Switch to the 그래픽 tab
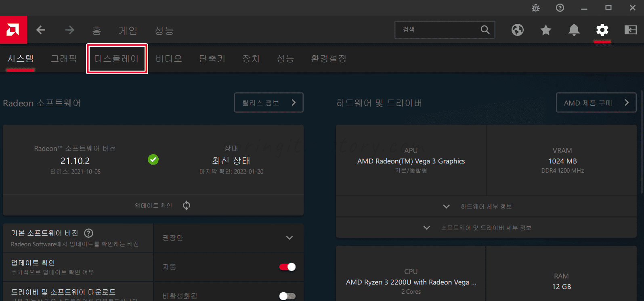 pyautogui.click(x=64, y=59)
